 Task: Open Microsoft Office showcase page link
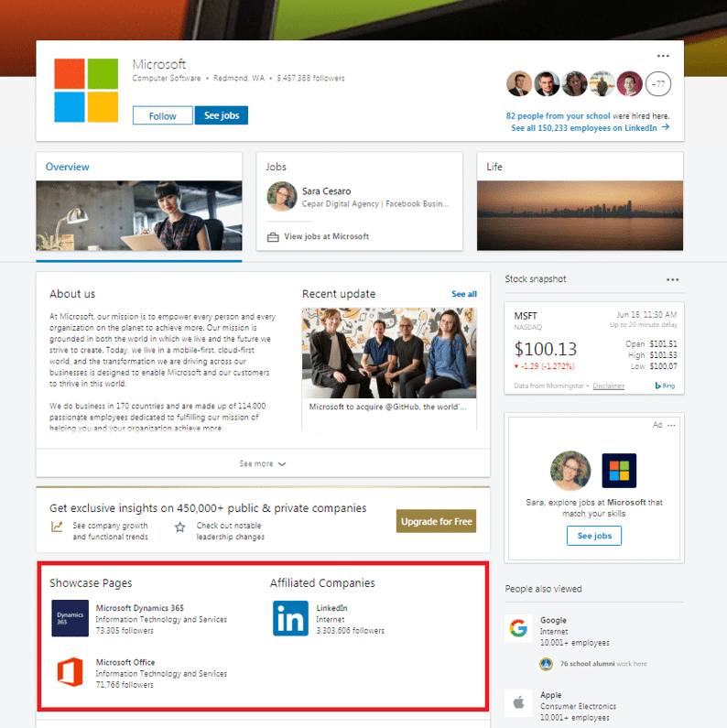[x=125, y=662]
